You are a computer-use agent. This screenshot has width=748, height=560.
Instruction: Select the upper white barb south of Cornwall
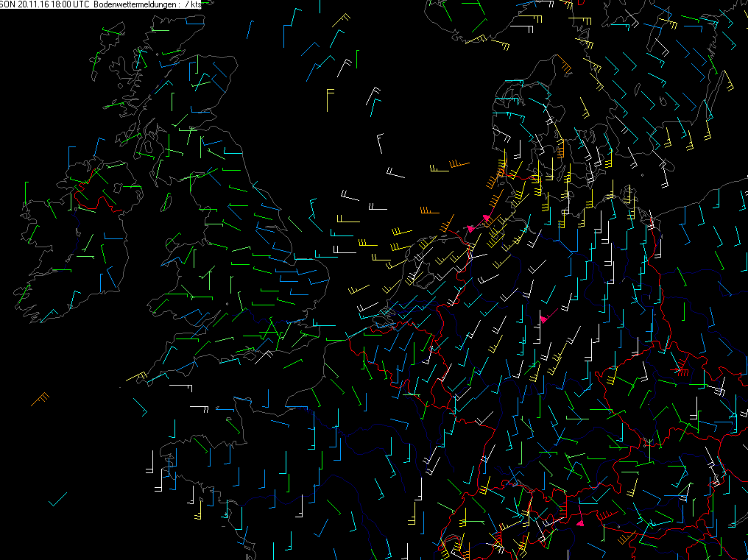pos(181,388)
